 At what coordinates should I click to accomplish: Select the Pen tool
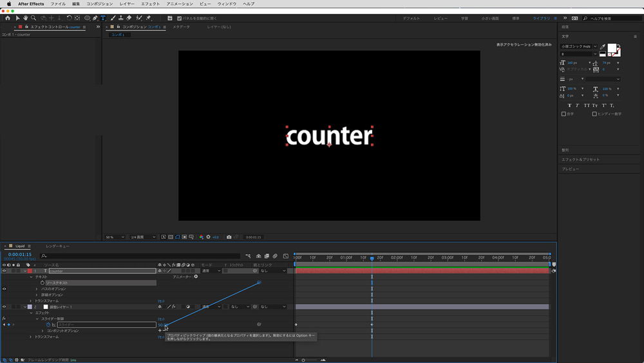(95, 18)
